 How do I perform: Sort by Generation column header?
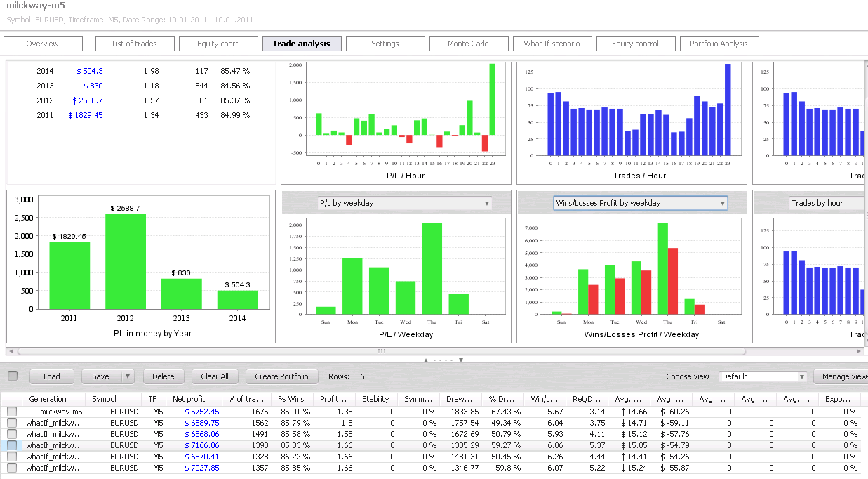pyautogui.click(x=54, y=399)
